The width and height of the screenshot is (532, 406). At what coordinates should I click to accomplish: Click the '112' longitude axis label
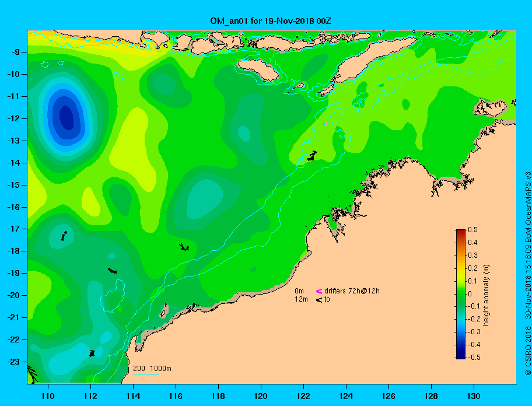click(x=90, y=396)
